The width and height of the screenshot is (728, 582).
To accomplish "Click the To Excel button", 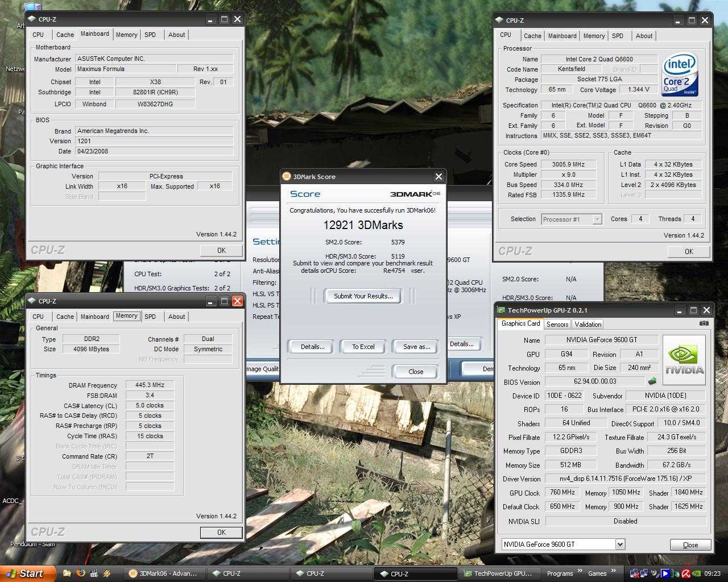I will tap(363, 347).
